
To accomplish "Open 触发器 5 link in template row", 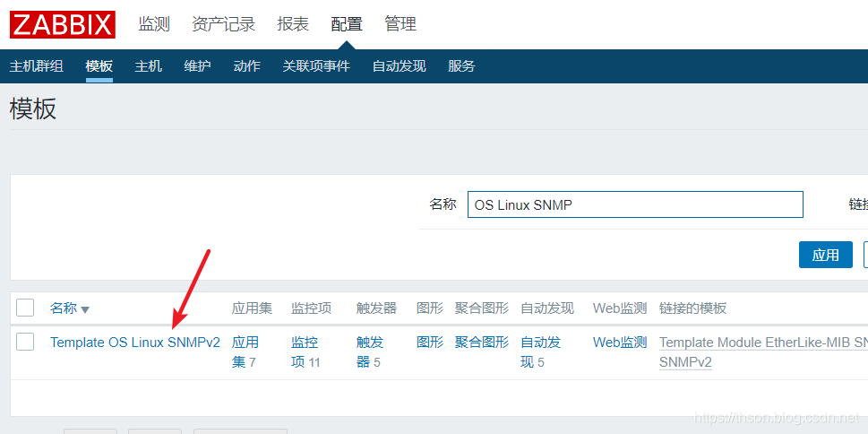I will (370, 352).
